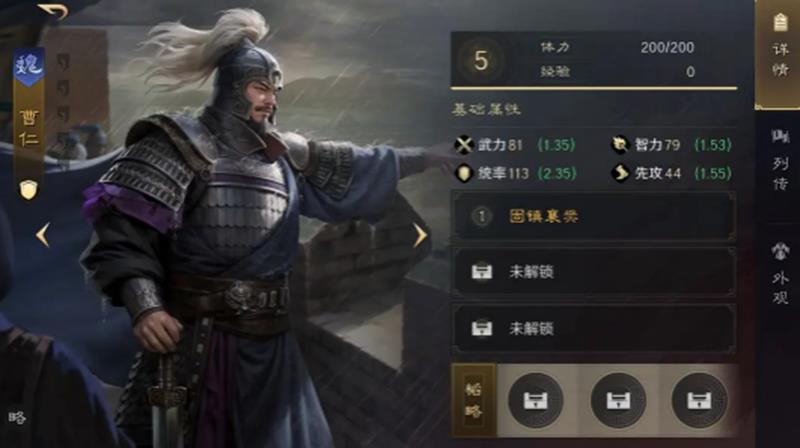The width and height of the screenshot is (800, 448).
Task: Click the golden back arrow icon
Action: point(53,11)
